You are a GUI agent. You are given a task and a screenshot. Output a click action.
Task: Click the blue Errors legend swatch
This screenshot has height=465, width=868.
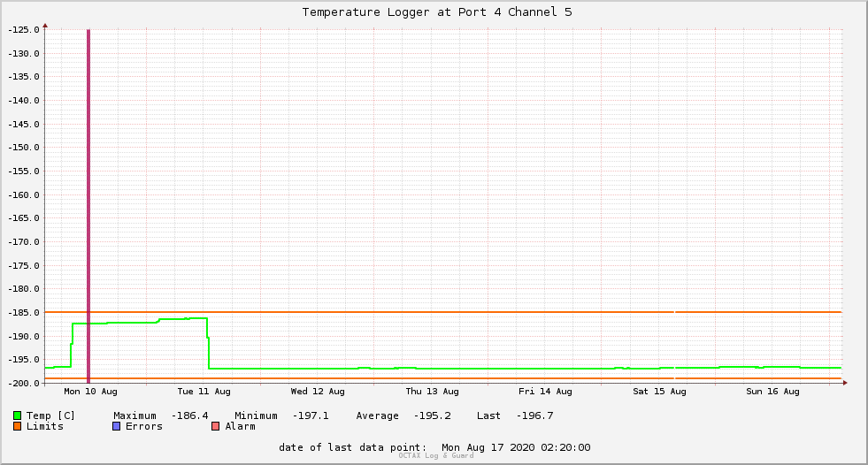116,426
